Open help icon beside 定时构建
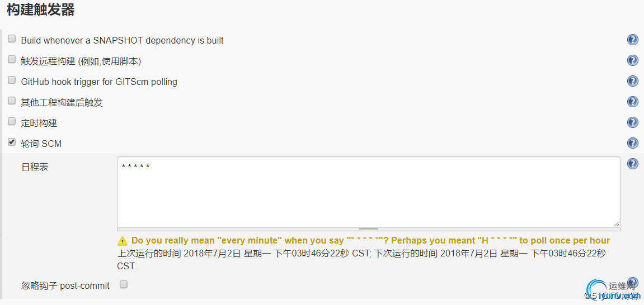The width and height of the screenshot is (644, 305). tap(632, 122)
